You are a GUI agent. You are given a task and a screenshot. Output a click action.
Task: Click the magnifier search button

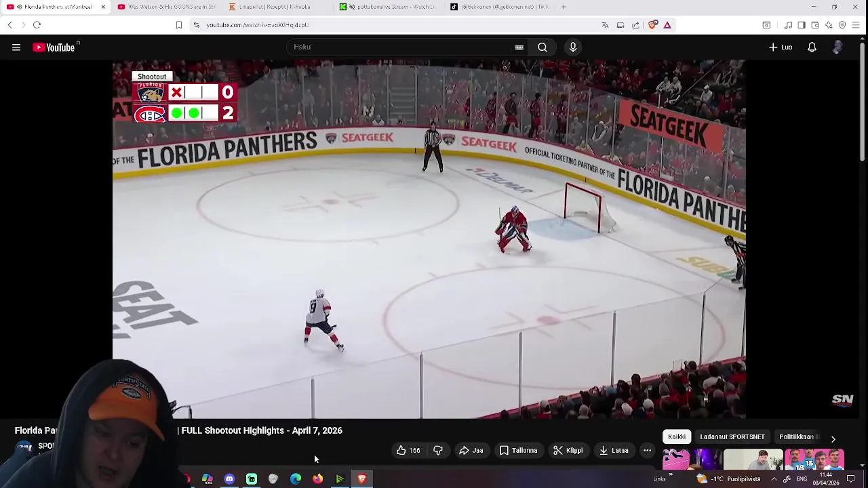pyautogui.click(x=542, y=47)
